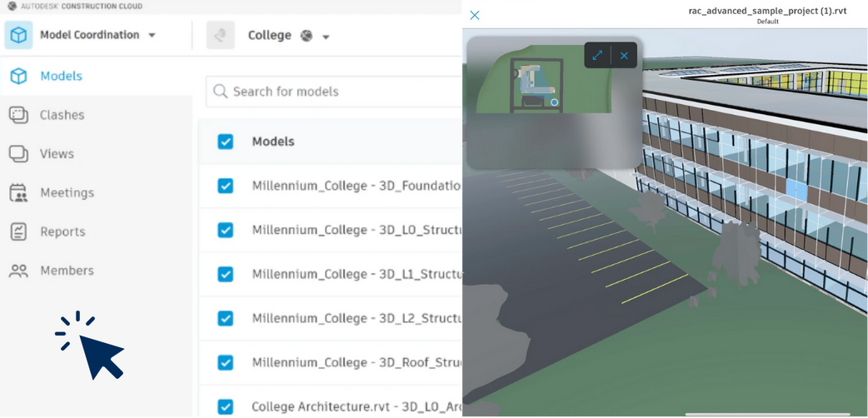Click the Reports chart icon
Screen dimensions: 868x418
(19, 231)
